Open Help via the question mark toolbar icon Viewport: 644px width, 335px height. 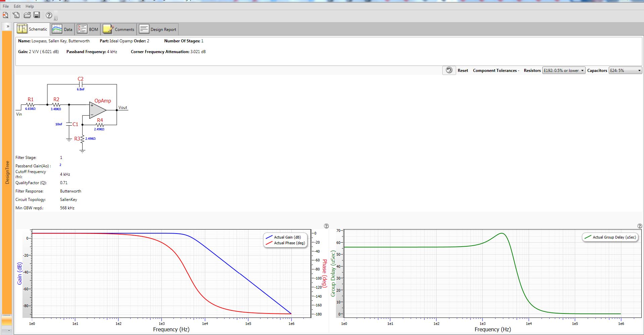click(49, 15)
